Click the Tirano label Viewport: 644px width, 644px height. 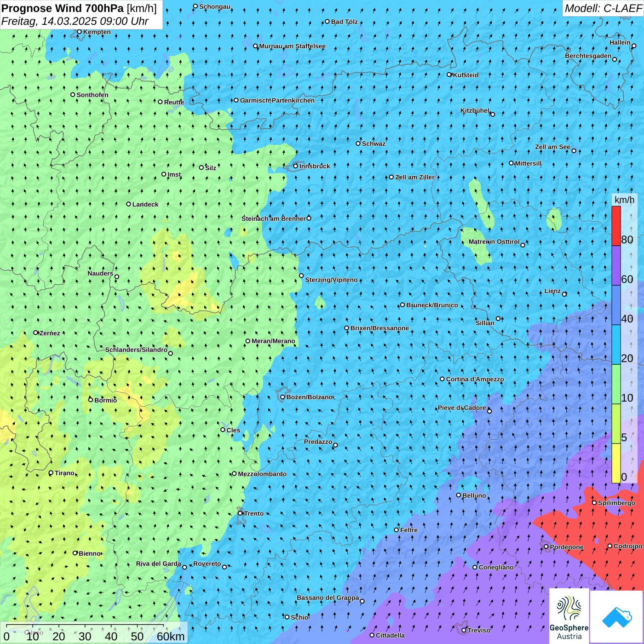(x=64, y=473)
